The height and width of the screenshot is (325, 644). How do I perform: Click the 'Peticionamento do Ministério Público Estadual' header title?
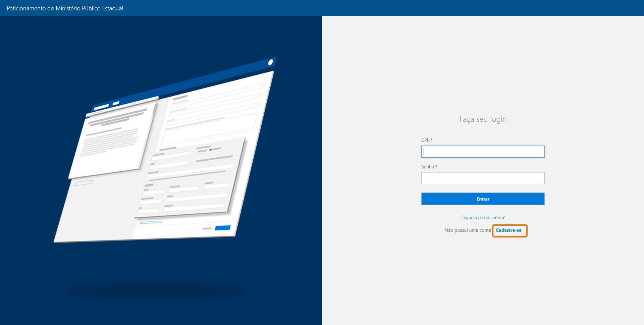pos(65,8)
